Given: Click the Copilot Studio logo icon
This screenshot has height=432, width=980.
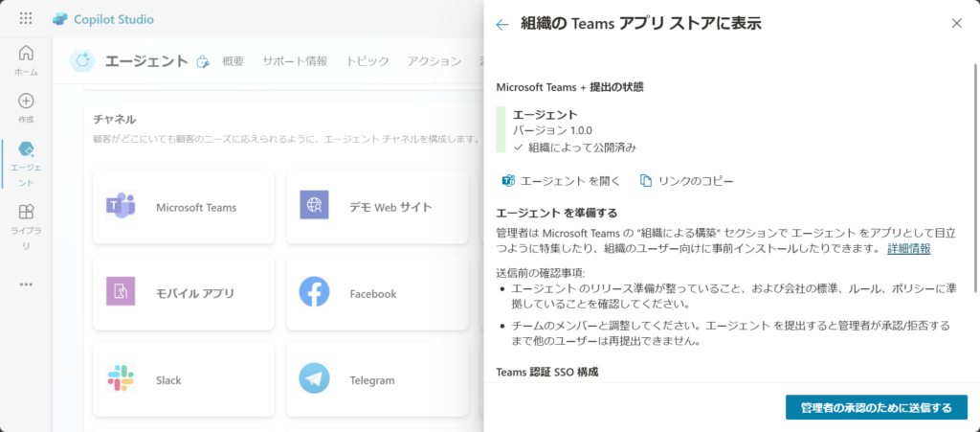Looking at the screenshot, I should 60,19.
